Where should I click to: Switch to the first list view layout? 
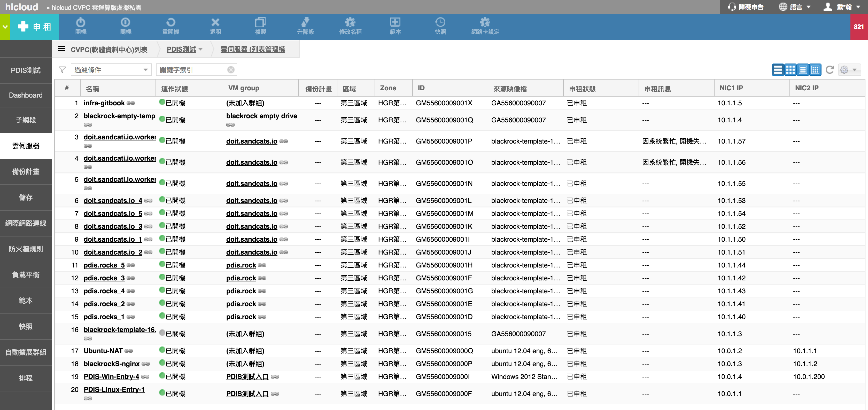(x=778, y=70)
